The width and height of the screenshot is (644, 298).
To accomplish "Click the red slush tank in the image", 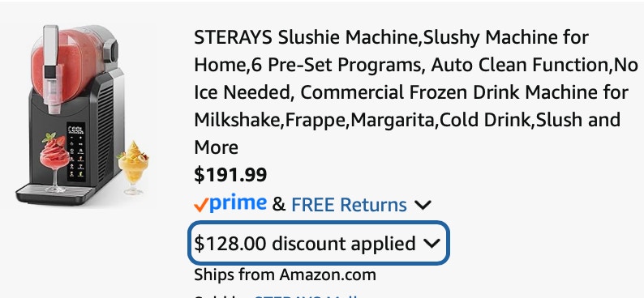I will [68, 63].
